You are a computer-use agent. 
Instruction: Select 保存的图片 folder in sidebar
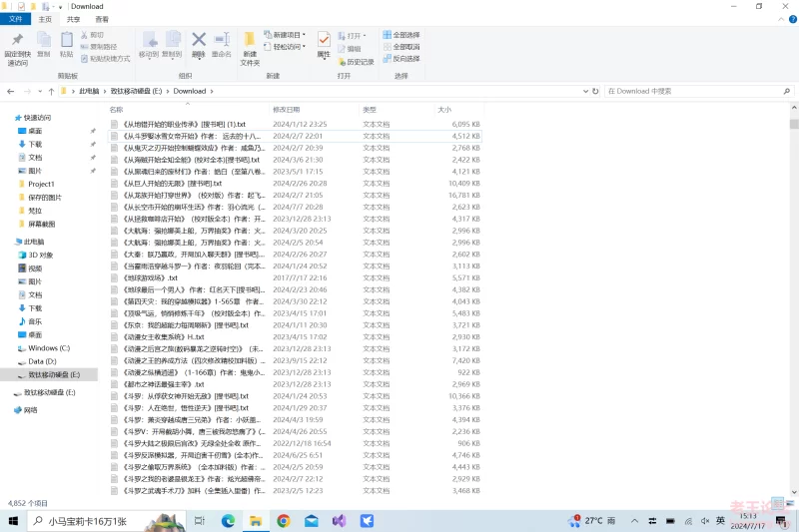pyautogui.click(x=45, y=197)
